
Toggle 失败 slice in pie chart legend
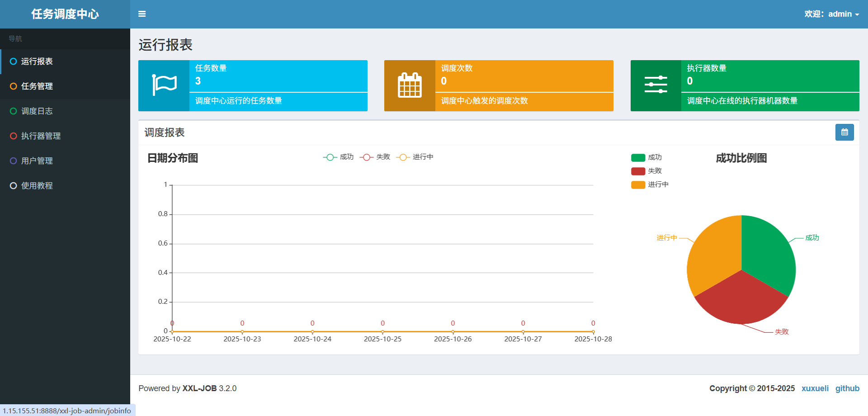(x=646, y=171)
